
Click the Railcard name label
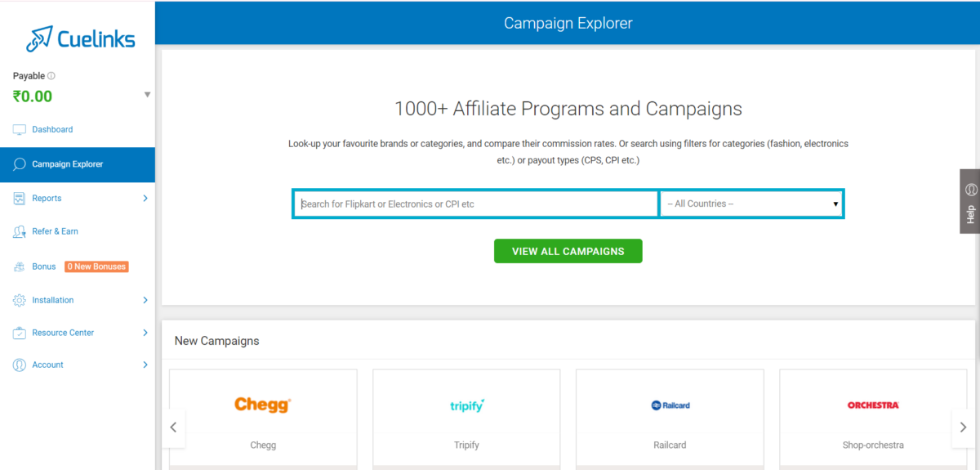(x=670, y=445)
